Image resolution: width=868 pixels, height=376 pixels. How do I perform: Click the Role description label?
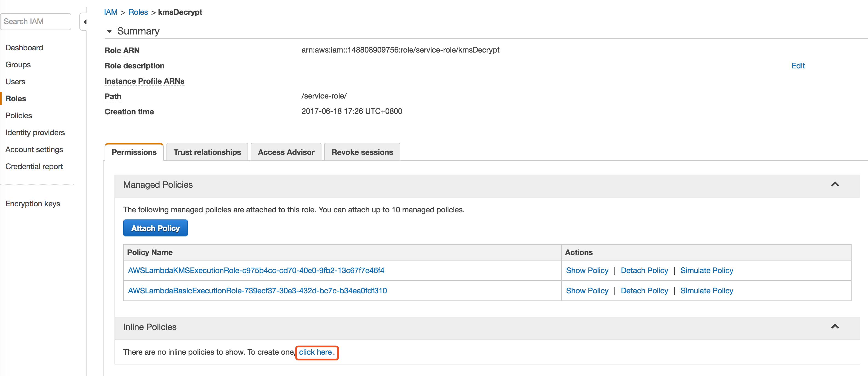click(134, 66)
